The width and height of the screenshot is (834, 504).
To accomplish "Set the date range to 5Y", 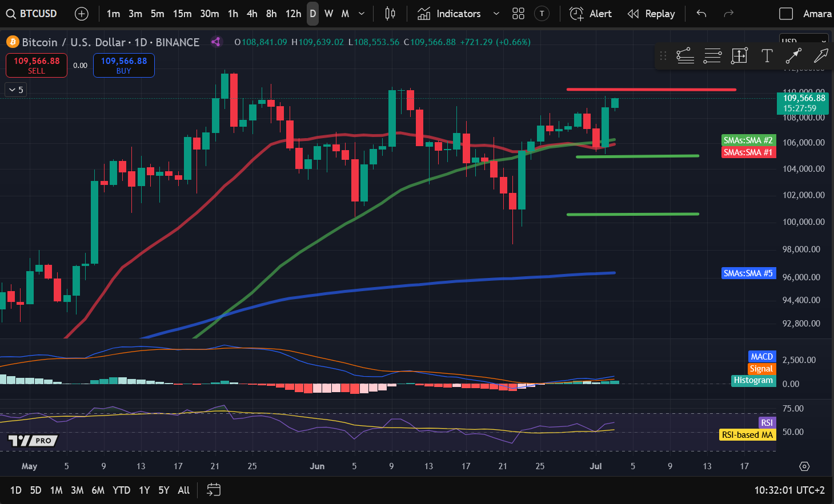I will (164, 490).
